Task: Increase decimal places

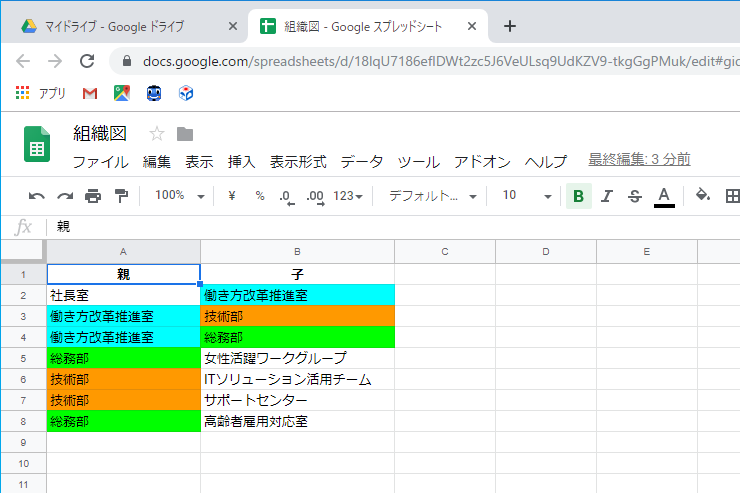Action: [315, 197]
